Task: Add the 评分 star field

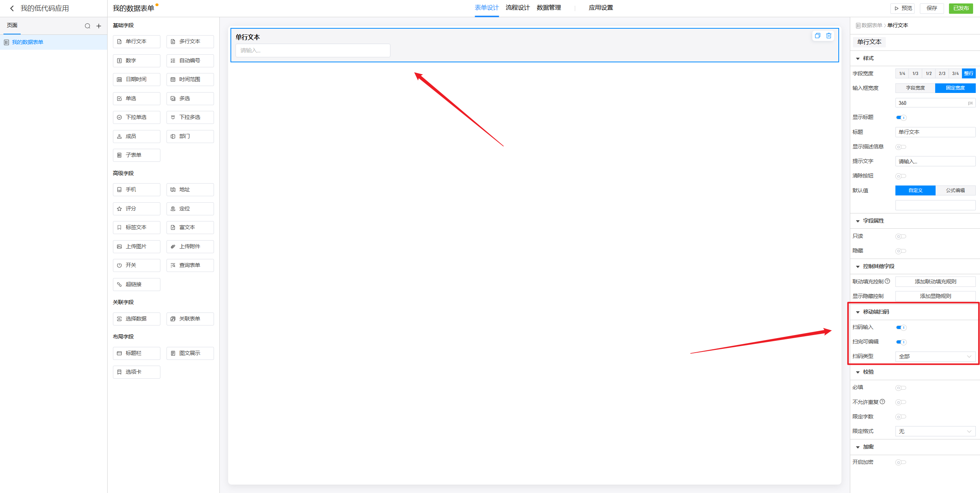Action: (x=136, y=208)
